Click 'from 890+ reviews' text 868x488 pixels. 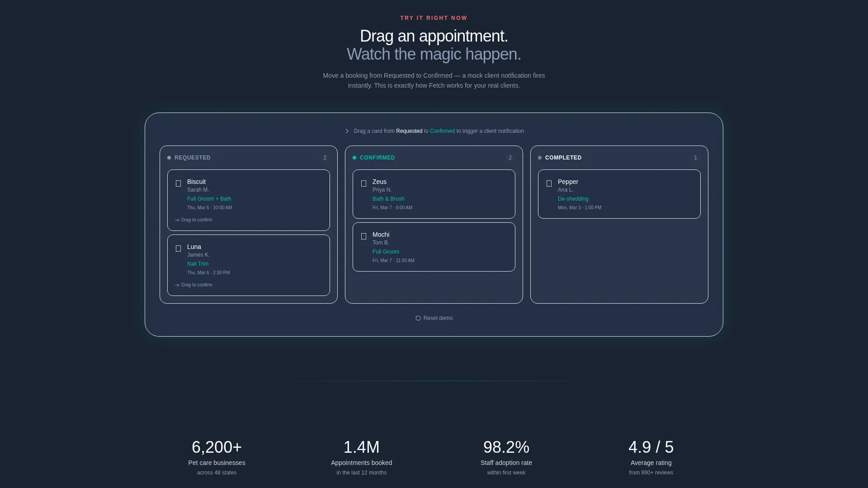(x=651, y=473)
